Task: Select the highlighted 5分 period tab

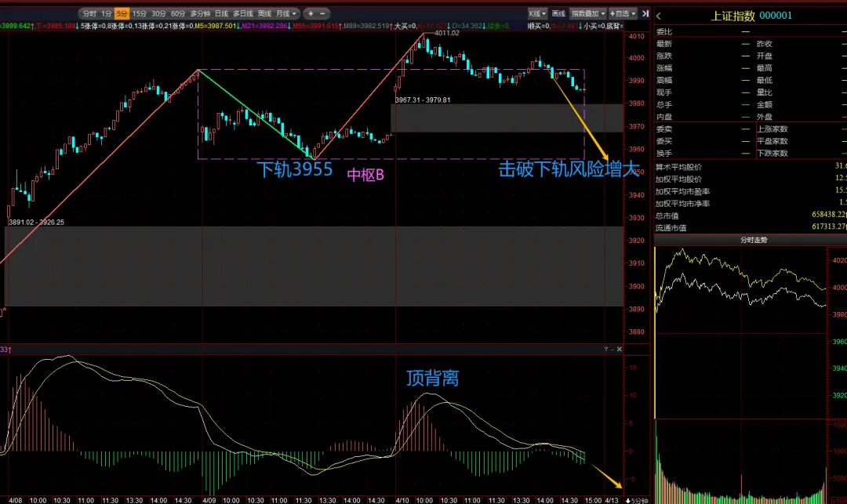Action: click(x=122, y=13)
